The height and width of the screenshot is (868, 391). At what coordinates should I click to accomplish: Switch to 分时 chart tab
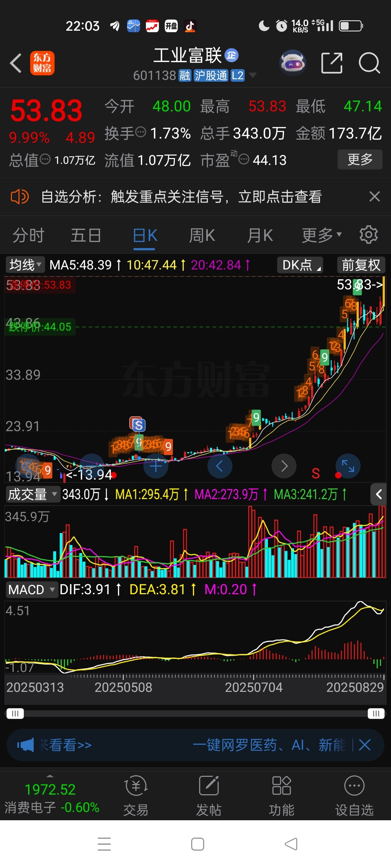[28, 235]
